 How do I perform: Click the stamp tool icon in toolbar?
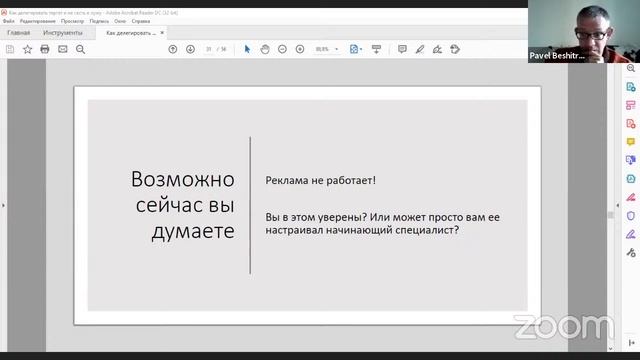click(x=455, y=49)
